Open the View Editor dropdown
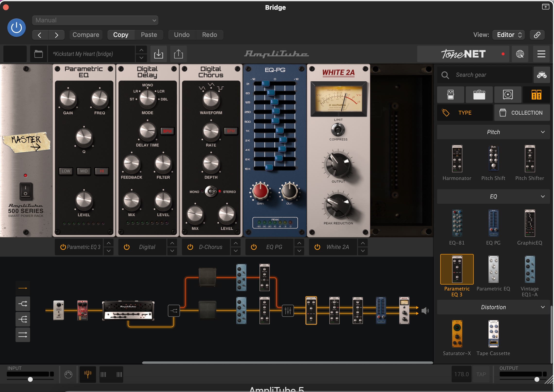This screenshot has width=554, height=392. tap(509, 35)
